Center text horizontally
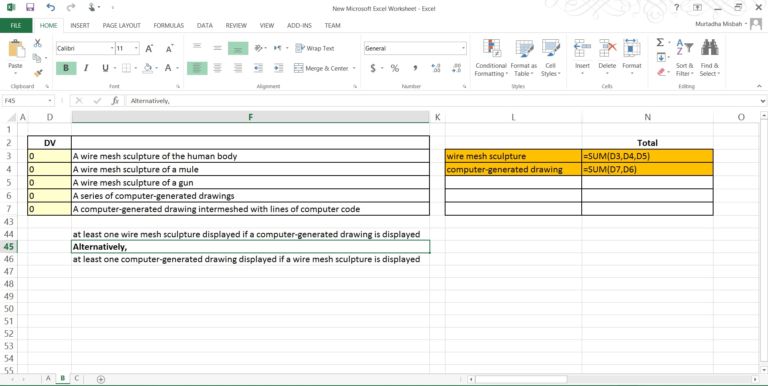This screenshot has height=386, width=768. click(x=217, y=68)
